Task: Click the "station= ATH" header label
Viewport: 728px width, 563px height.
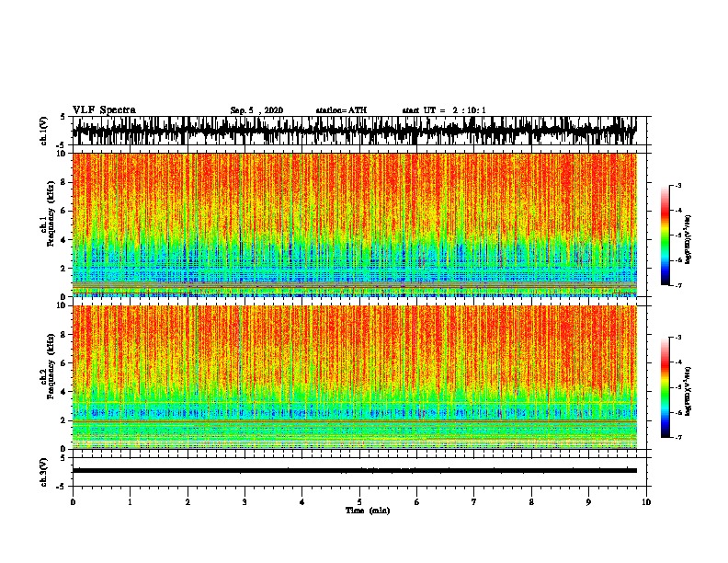Action: point(341,110)
